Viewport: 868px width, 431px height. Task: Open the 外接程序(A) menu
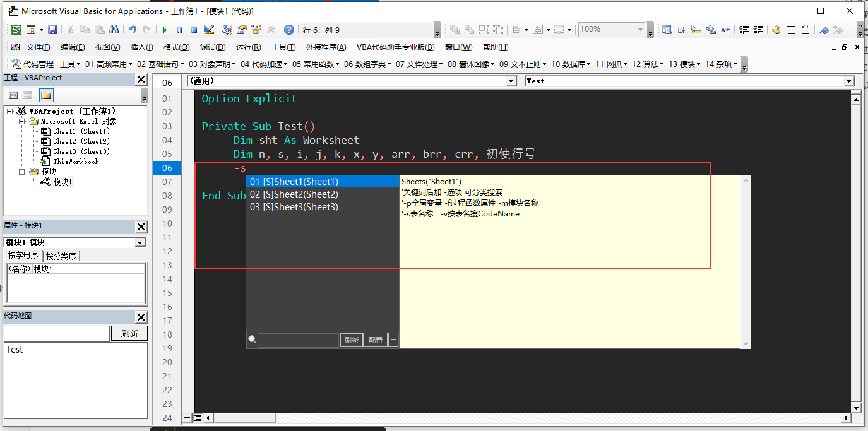pyautogui.click(x=326, y=47)
